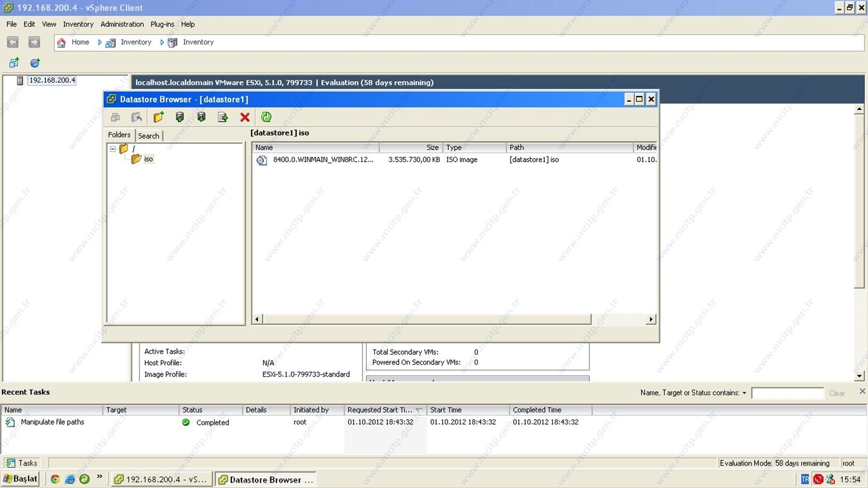Screen dimensions: 868x488
Task: Click the back navigation arrow
Action: tap(13, 42)
